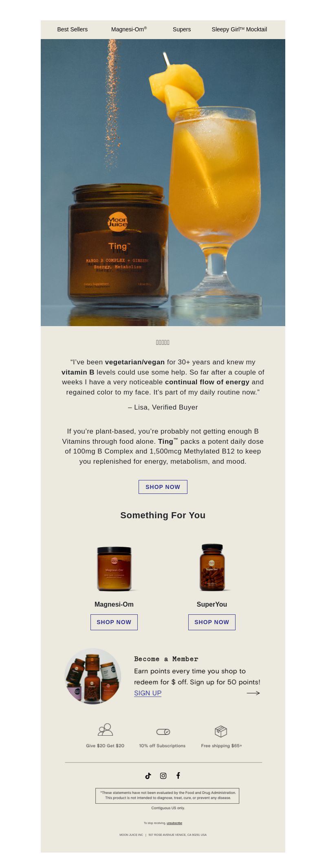This screenshot has height=868, width=326.
Task: Select Supers in the top navigation
Action: [182, 29]
